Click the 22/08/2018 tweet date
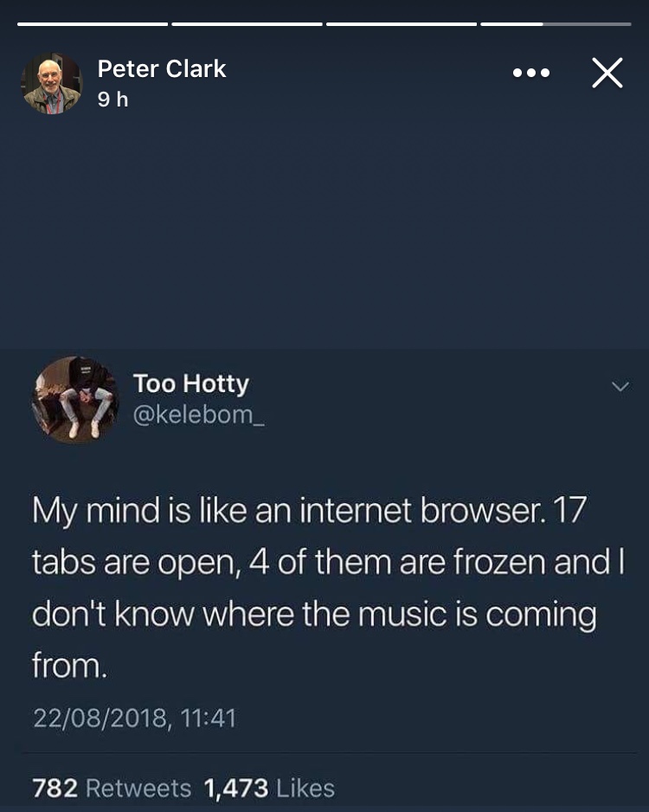The image size is (649, 812). 100,719
